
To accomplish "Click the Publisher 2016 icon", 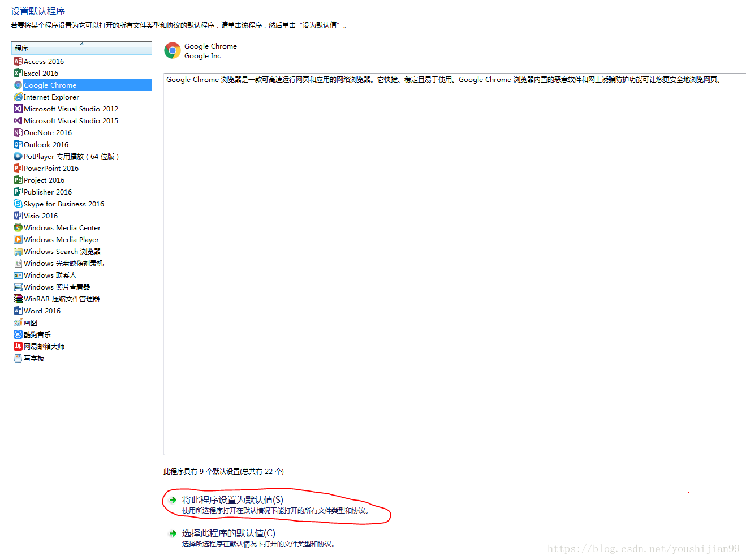I will pyautogui.click(x=18, y=192).
